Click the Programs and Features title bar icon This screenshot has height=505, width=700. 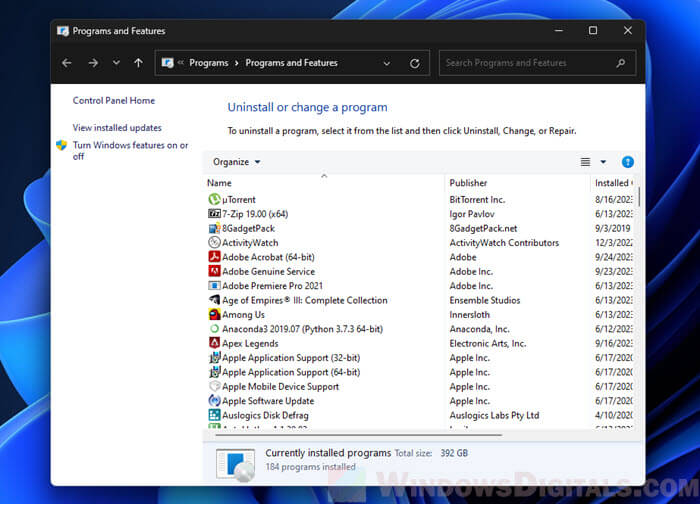pos(62,31)
